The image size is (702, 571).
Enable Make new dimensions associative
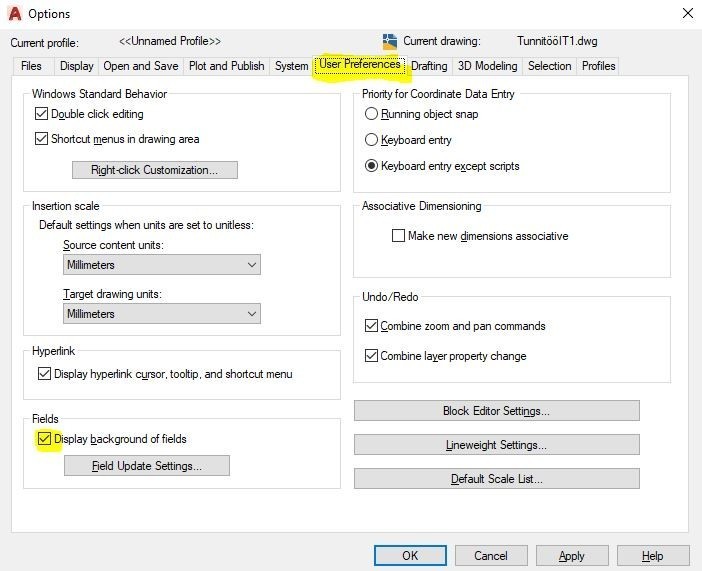click(399, 236)
